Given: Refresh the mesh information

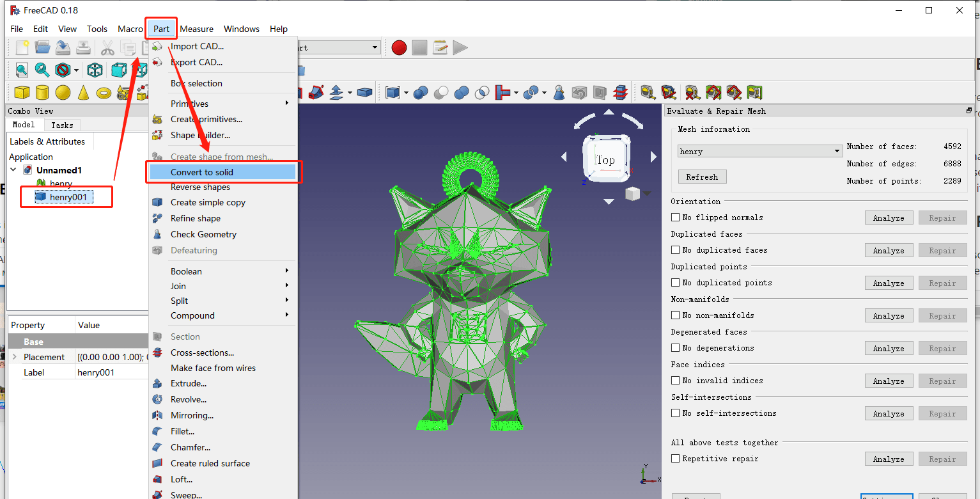Looking at the screenshot, I should click(701, 177).
